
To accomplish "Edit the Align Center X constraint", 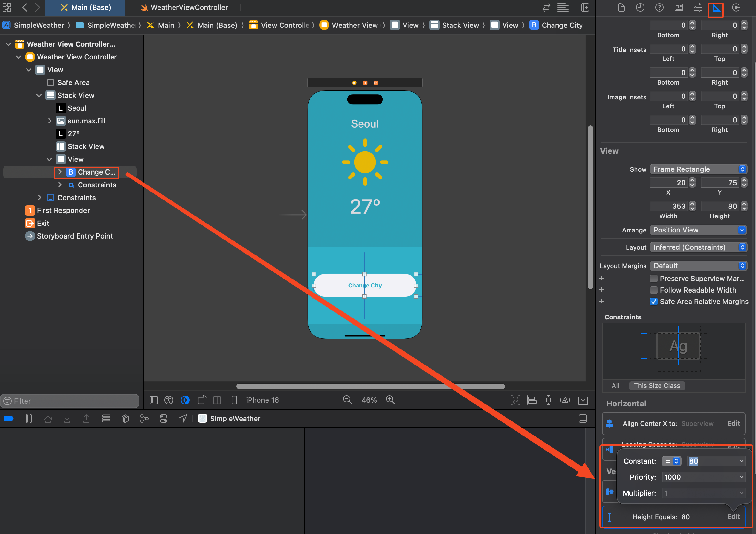I will pyautogui.click(x=733, y=423).
